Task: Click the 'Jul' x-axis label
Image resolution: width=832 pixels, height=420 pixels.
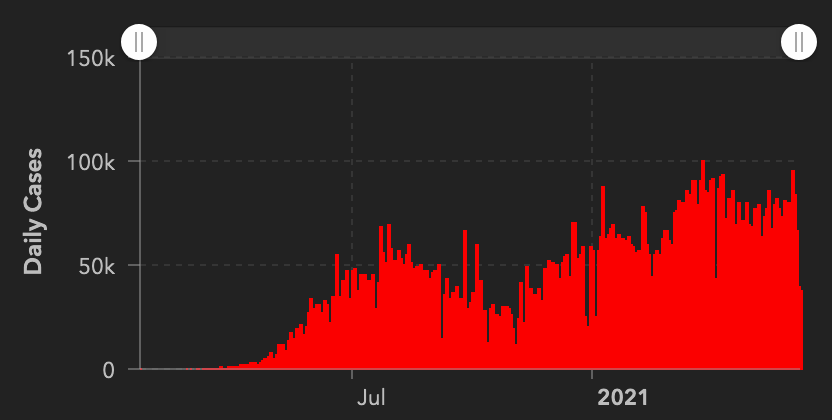Action: (371, 397)
